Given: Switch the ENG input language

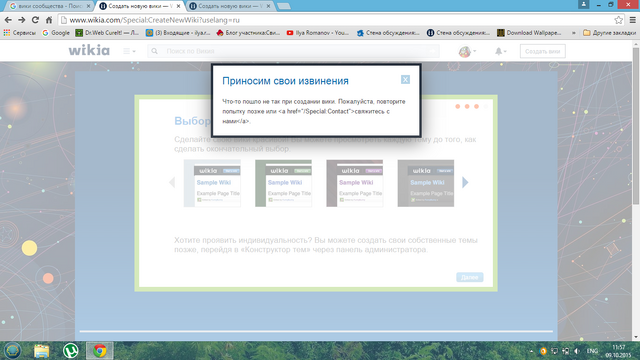Looking at the screenshot, I should coord(592,351).
